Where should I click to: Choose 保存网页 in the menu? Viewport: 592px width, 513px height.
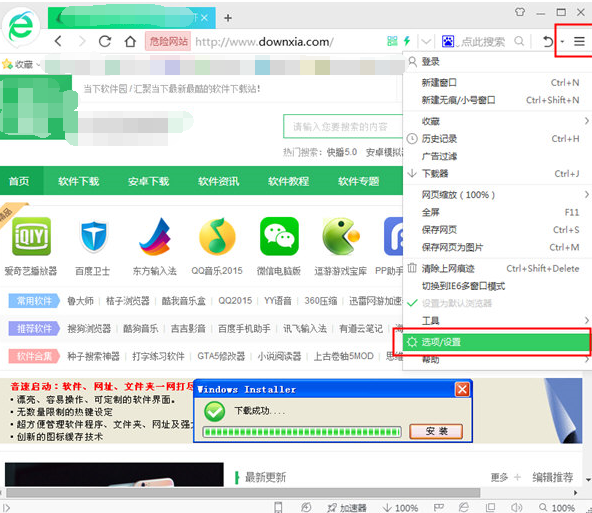[x=497, y=230]
